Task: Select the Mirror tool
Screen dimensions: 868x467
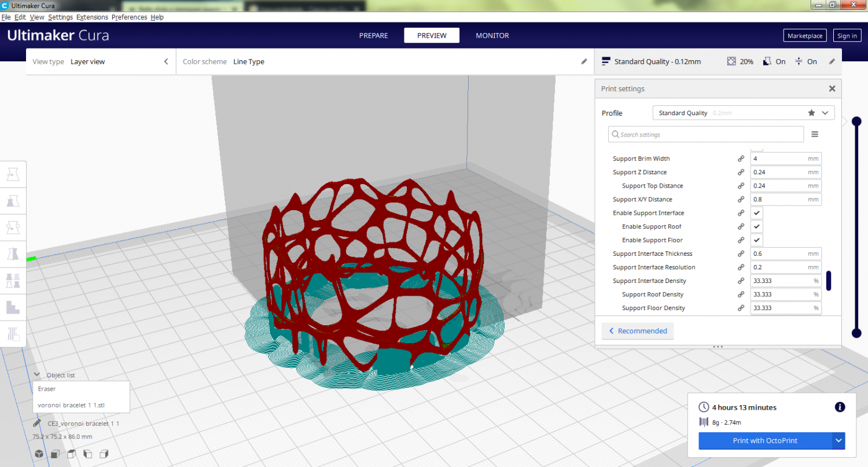Action: tap(13, 253)
